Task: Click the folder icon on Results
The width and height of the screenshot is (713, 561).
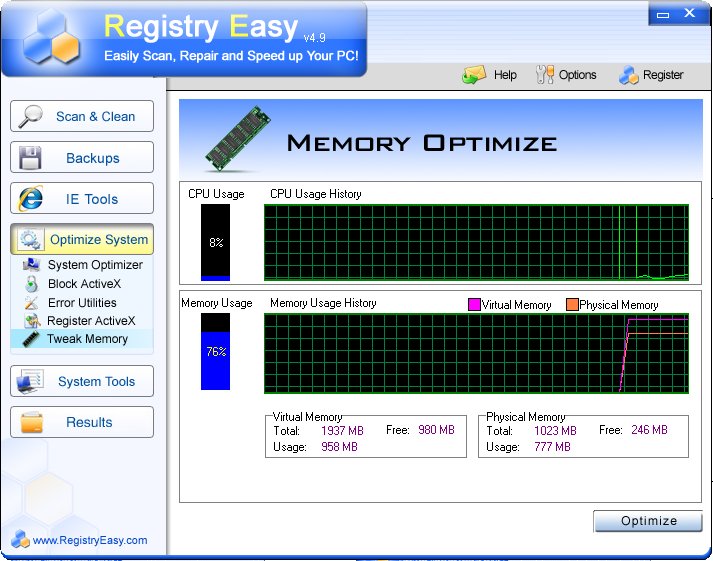Action: coord(31,422)
